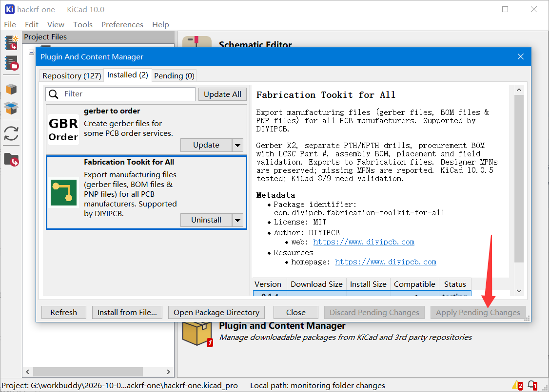Screen dimensions: 549x392
Task: Click the Version column header
Action: [270, 284]
